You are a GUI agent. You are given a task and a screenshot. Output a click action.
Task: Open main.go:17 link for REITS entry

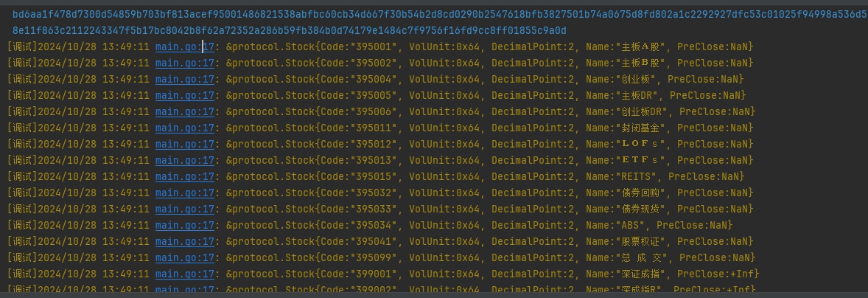pyautogui.click(x=184, y=177)
